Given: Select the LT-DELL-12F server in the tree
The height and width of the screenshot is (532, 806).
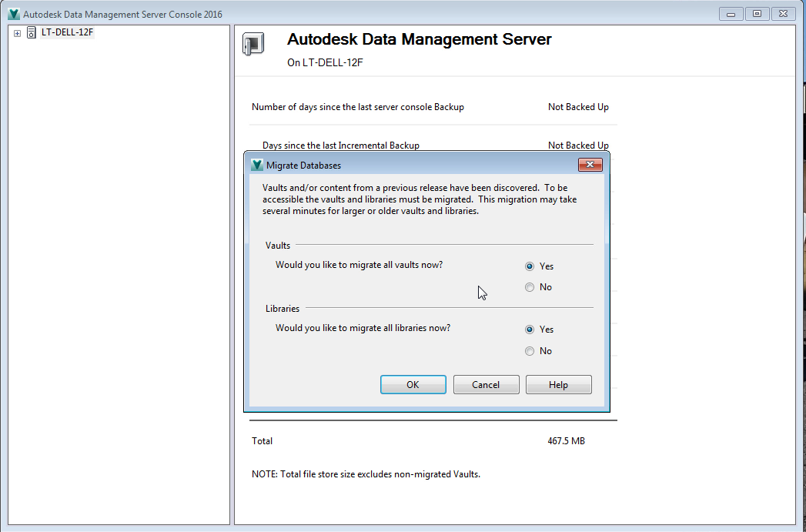Looking at the screenshot, I should coord(67,32).
